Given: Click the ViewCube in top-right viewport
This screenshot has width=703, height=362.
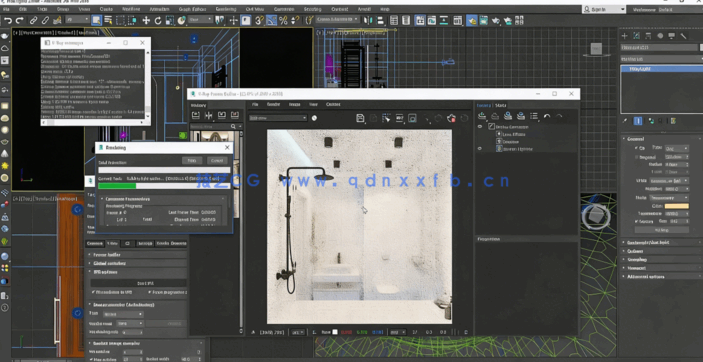Looking at the screenshot, I should (596, 48).
